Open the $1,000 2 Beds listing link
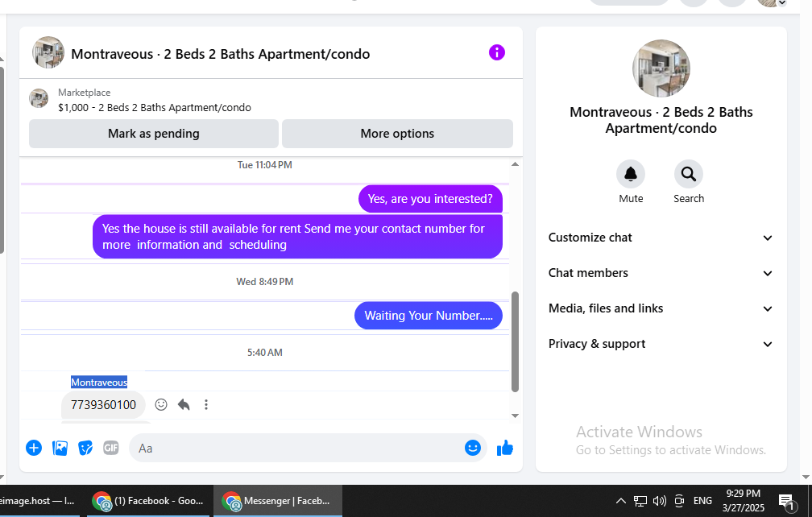Viewport: 812px width, 517px height. tap(155, 108)
